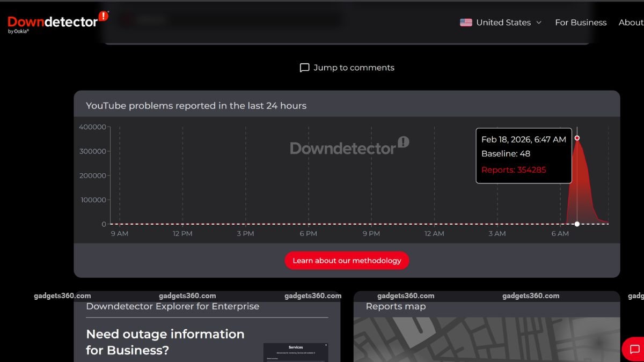Screen dimensions: 644x362
Task: Open the For Business menu
Action: pyautogui.click(x=581, y=23)
